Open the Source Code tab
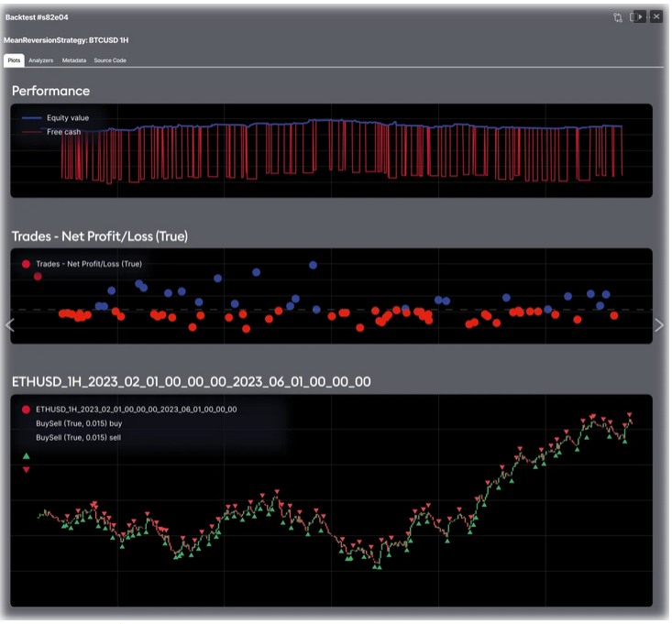Viewport: 672px width, 624px height. [110, 60]
